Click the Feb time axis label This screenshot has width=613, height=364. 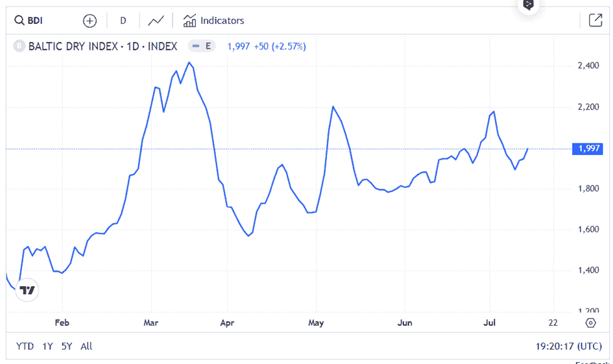[x=62, y=323]
